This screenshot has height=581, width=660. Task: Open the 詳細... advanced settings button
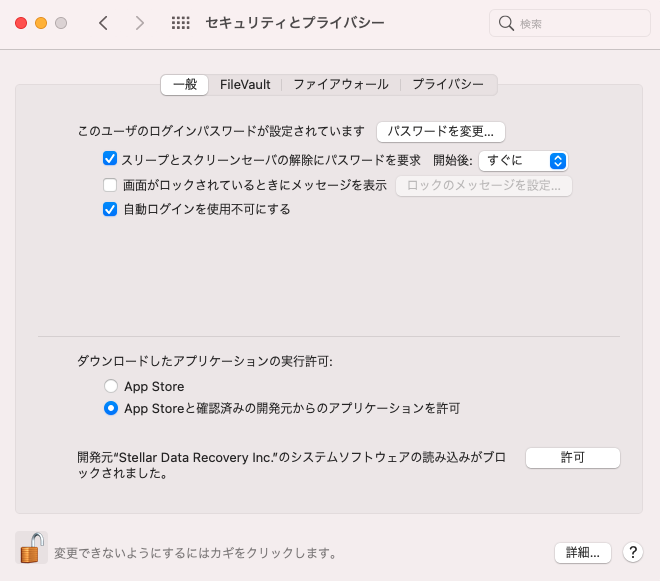click(x=583, y=552)
